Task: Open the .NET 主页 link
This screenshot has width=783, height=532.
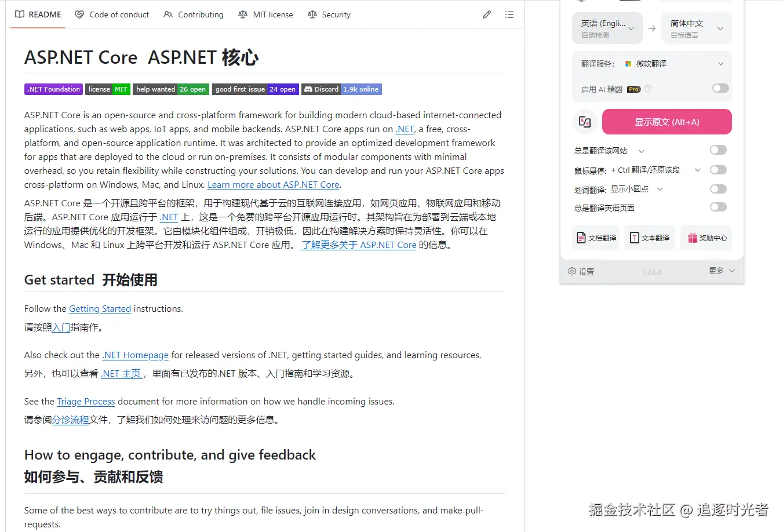Action: pyautogui.click(x=122, y=374)
